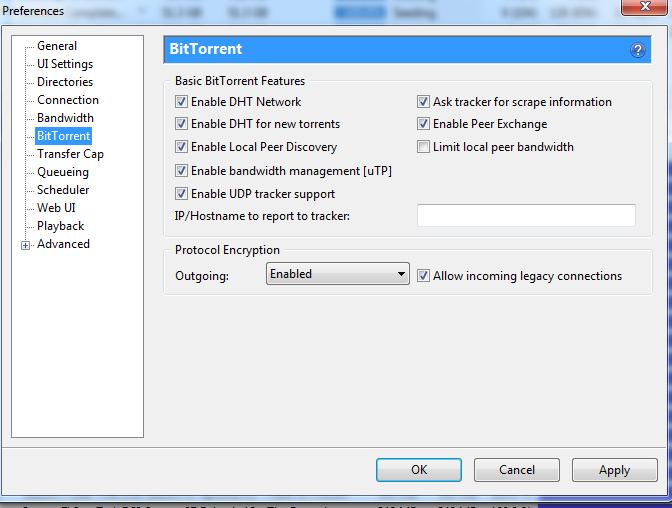Image resolution: width=672 pixels, height=508 pixels.
Task: Close the Preferences dialog
Action: pyautogui.click(x=645, y=6)
